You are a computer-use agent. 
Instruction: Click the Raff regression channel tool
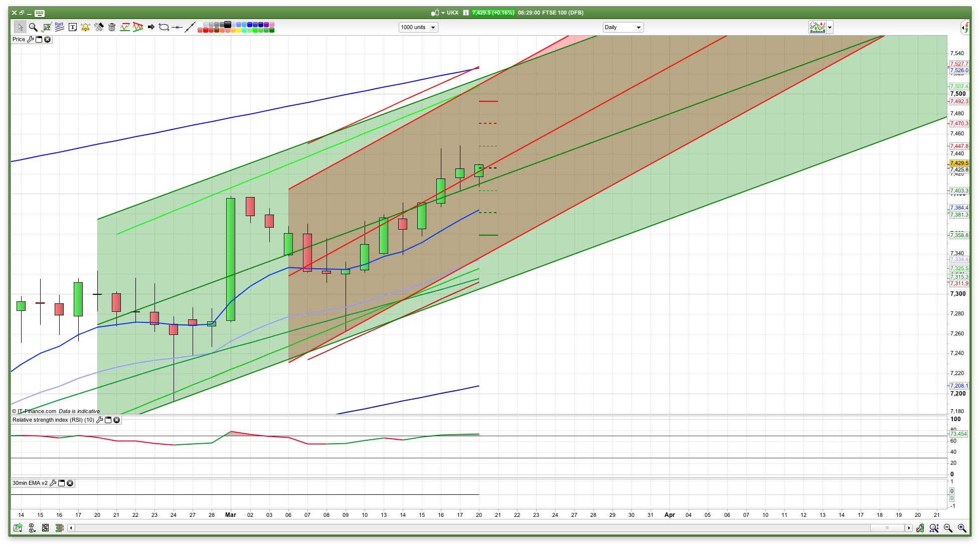(x=59, y=27)
